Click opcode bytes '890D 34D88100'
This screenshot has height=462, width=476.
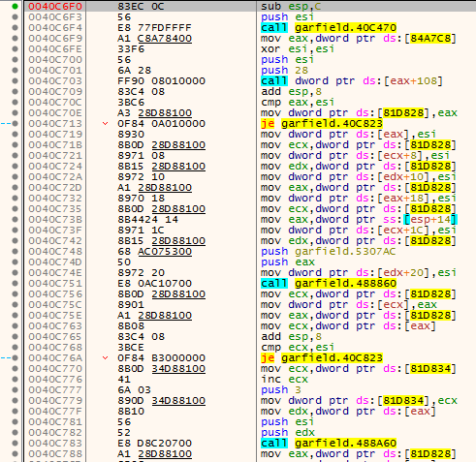coord(161,401)
